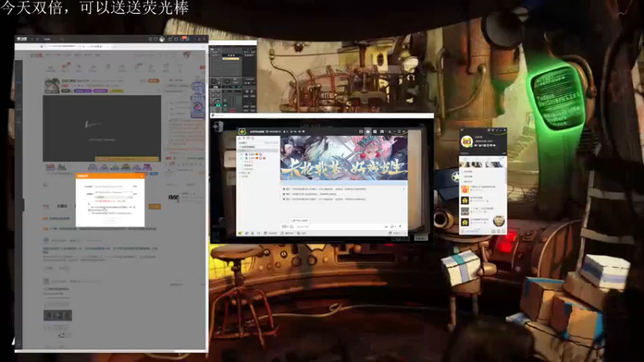Toggle the red lit button in mixer window
Viewport: 644px width, 362px height.
click(232, 110)
